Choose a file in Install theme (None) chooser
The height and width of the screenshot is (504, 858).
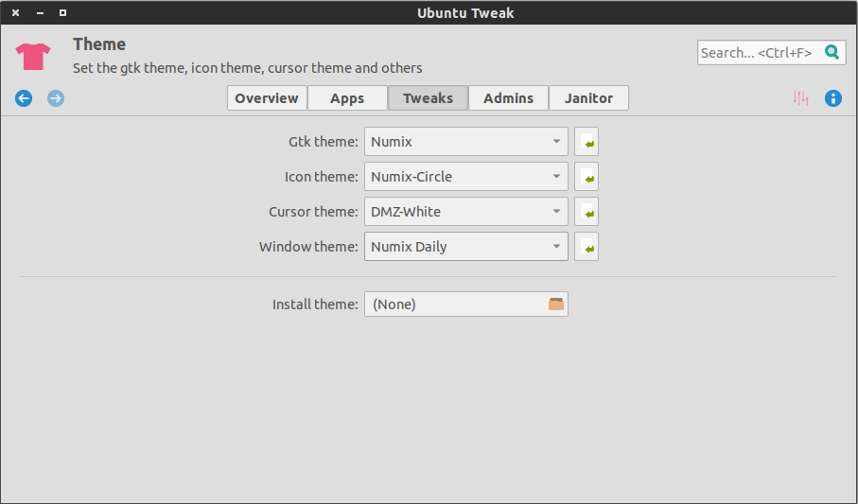tap(466, 304)
